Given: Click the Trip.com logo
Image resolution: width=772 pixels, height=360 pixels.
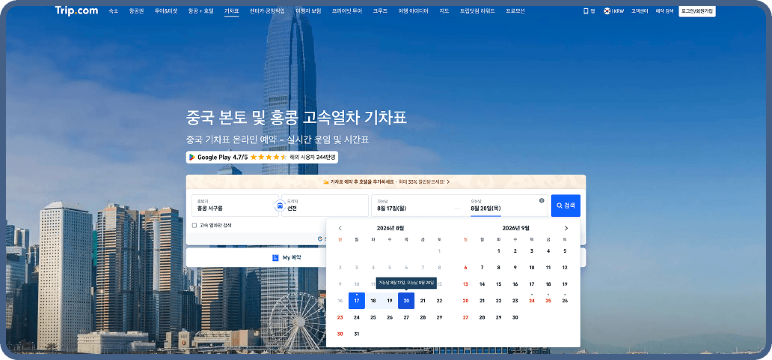Looking at the screenshot, I should [76, 10].
